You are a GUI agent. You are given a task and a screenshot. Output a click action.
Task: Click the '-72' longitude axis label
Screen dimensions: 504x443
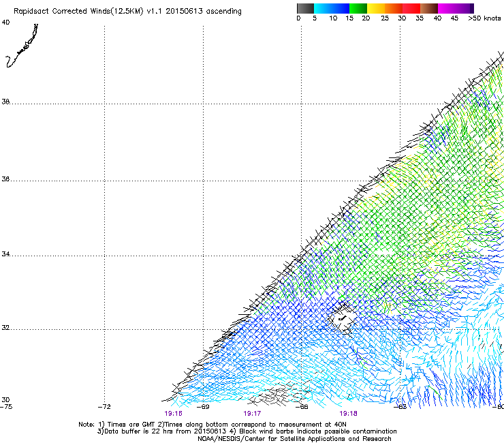pos(104,407)
